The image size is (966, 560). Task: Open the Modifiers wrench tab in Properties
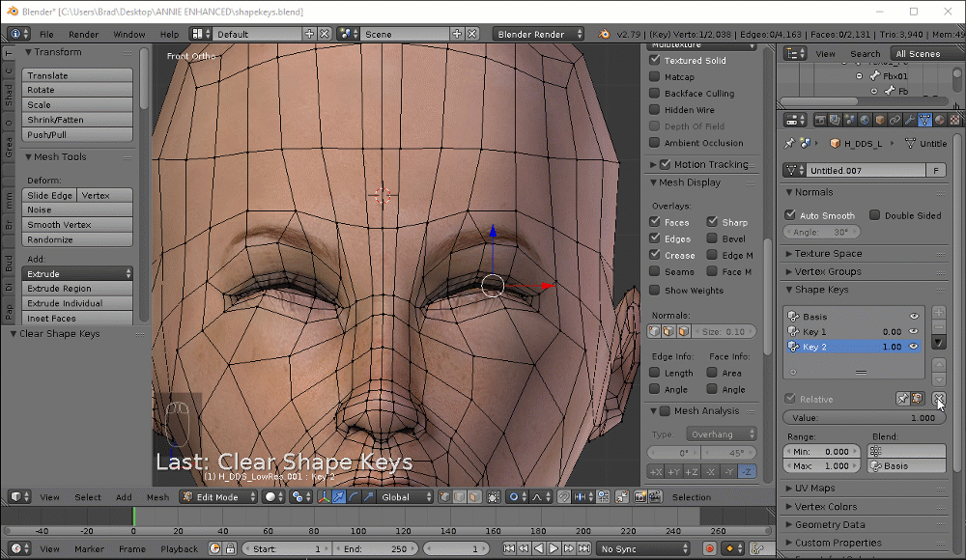point(910,121)
